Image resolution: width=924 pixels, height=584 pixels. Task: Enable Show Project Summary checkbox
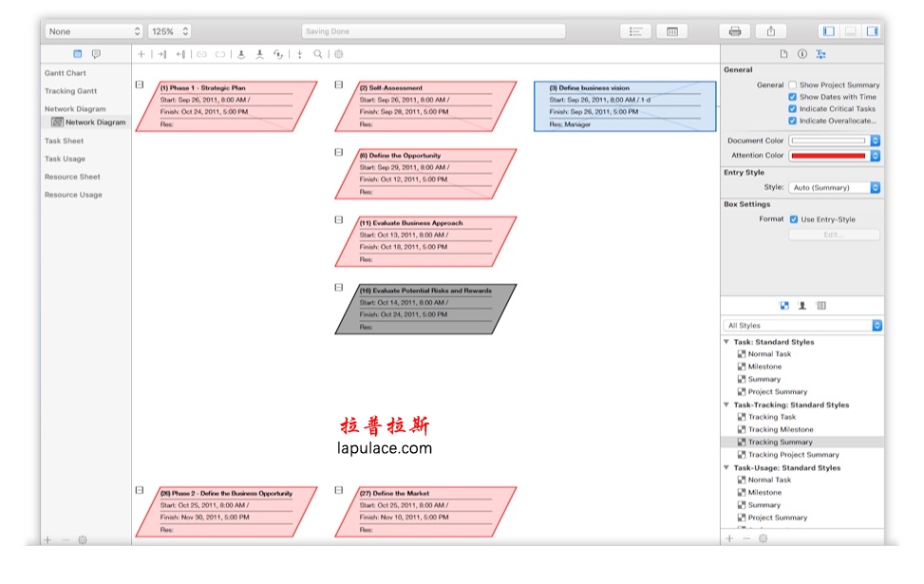793,85
